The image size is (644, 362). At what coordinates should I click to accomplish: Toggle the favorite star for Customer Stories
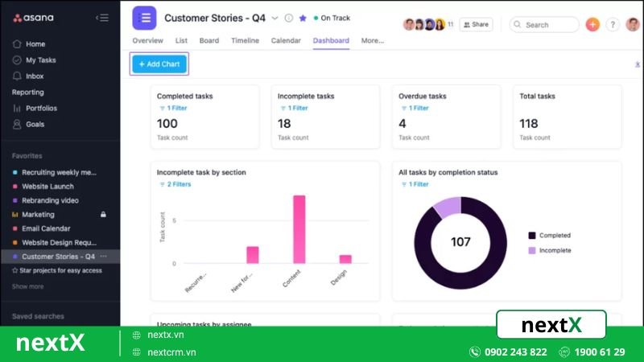click(303, 18)
